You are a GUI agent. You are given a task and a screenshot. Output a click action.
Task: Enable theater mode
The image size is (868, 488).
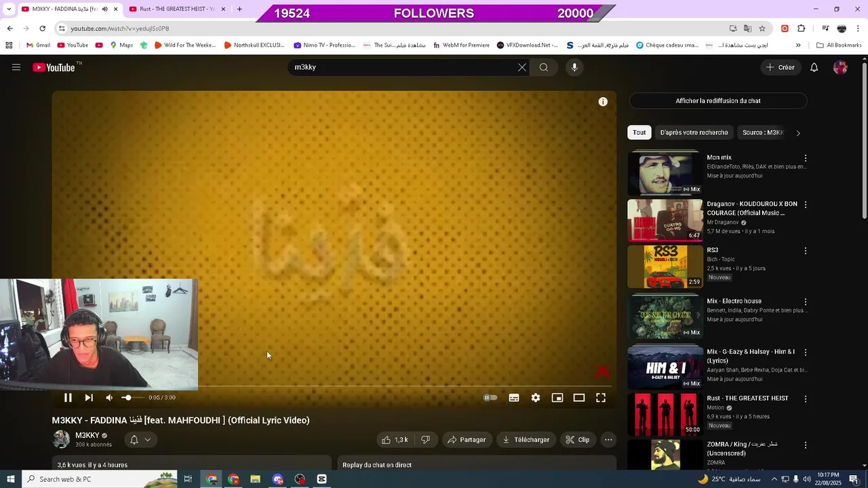point(579,398)
